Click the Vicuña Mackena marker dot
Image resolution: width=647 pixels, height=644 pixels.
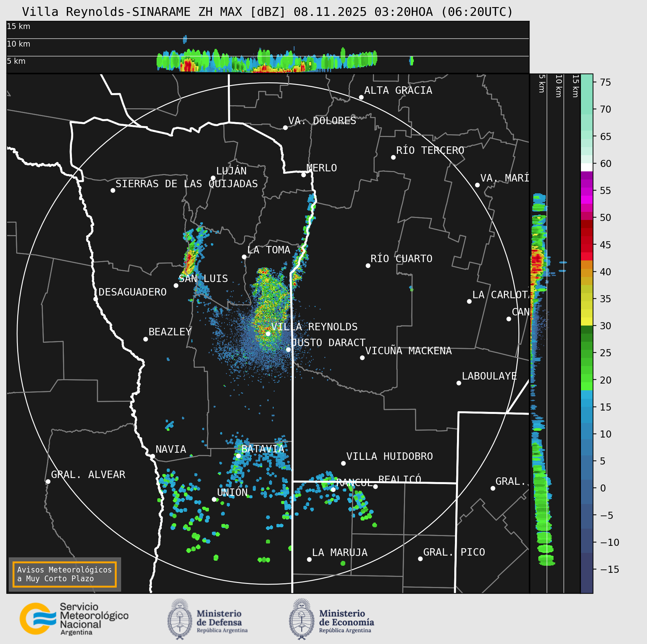point(362,358)
